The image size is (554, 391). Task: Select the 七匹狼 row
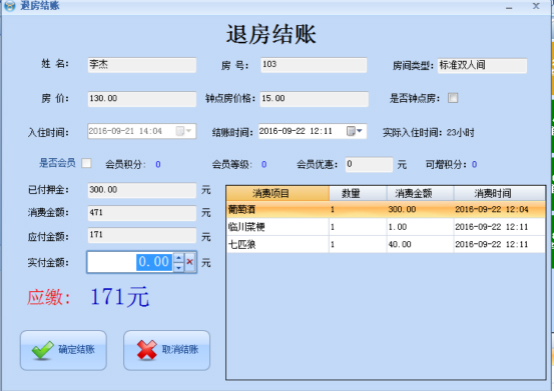pos(386,244)
